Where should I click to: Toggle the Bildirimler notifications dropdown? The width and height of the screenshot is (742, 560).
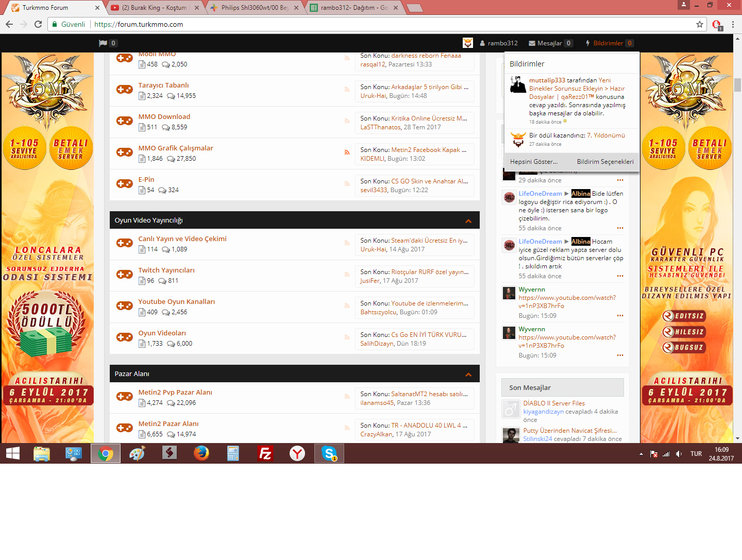coord(609,43)
